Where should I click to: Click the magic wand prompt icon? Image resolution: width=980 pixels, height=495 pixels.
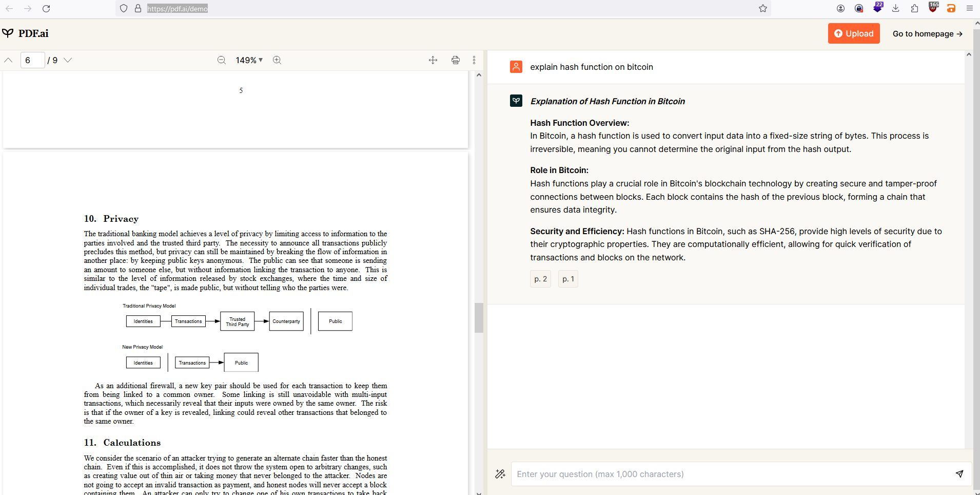pyautogui.click(x=500, y=474)
